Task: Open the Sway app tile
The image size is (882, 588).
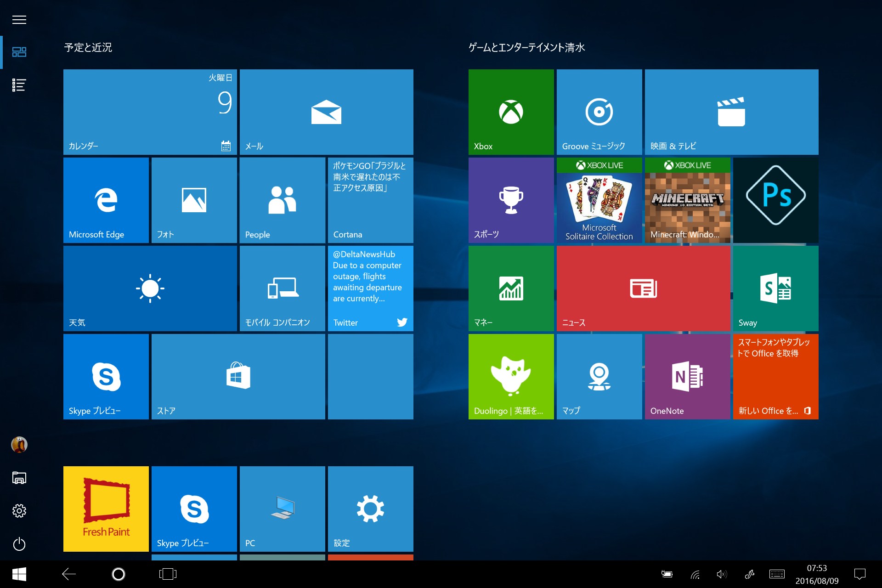Action: pos(775,288)
